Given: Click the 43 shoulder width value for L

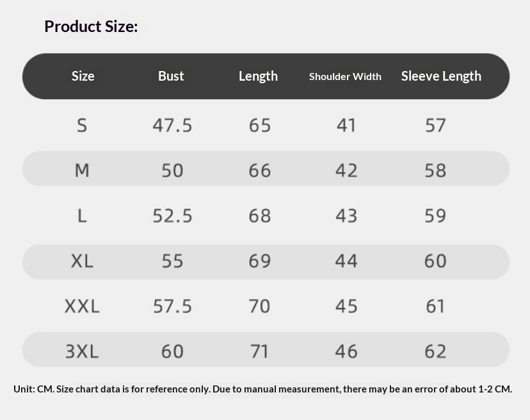Looking at the screenshot, I should tap(346, 216).
